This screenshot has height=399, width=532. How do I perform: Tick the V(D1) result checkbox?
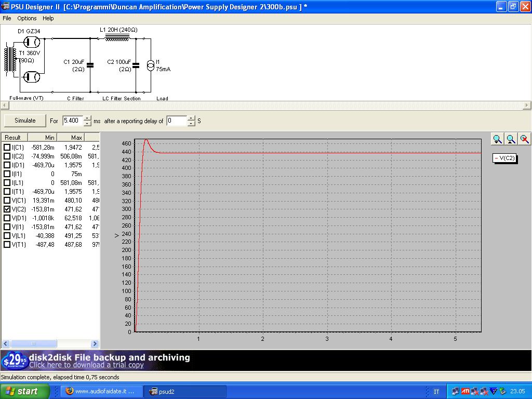[7, 218]
